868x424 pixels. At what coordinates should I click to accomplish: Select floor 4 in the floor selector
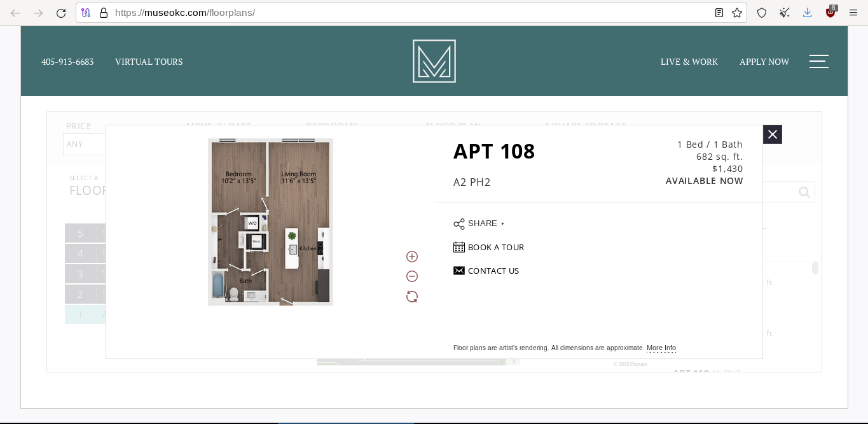[x=85, y=253]
